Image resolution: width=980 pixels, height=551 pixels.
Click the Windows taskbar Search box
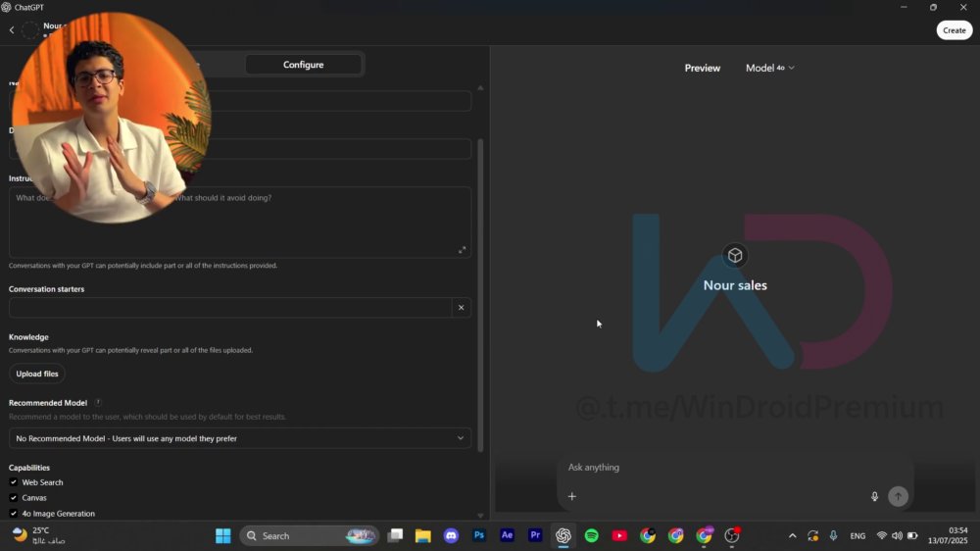[x=309, y=536]
